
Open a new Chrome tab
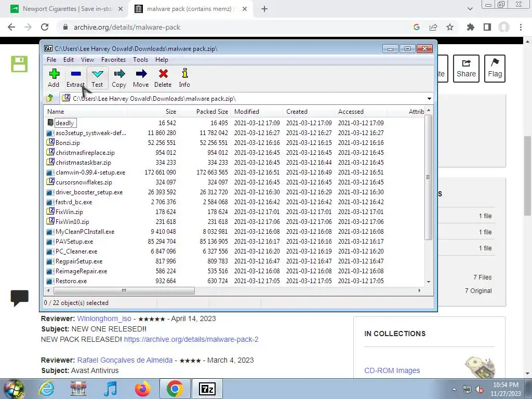pyautogui.click(x=264, y=9)
